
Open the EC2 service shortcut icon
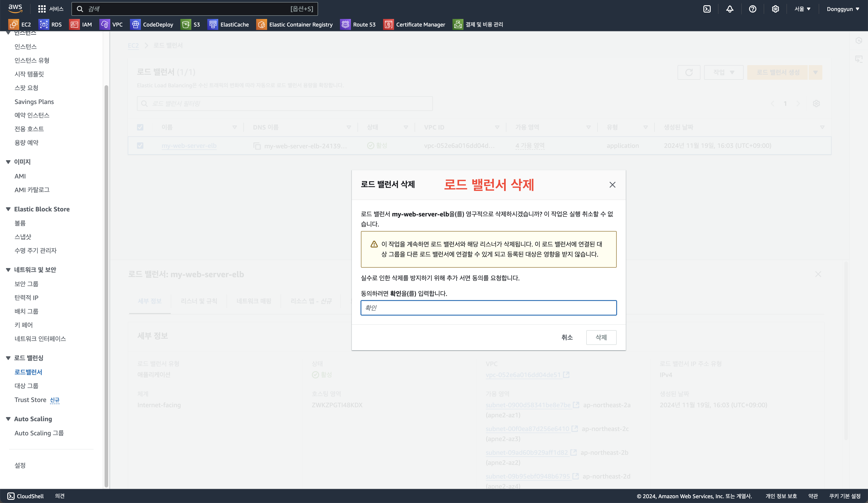pyautogui.click(x=14, y=24)
